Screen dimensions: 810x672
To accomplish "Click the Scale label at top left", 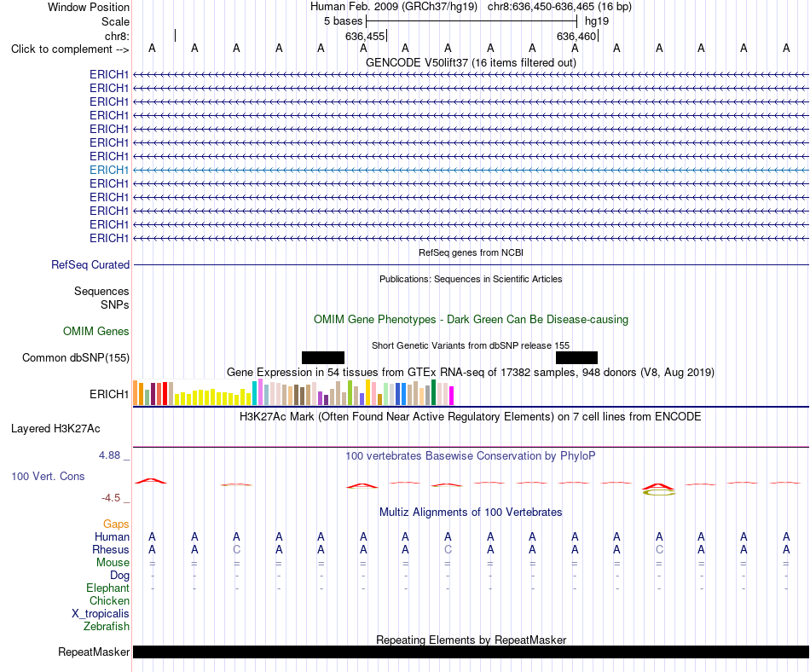I will 115,21.
